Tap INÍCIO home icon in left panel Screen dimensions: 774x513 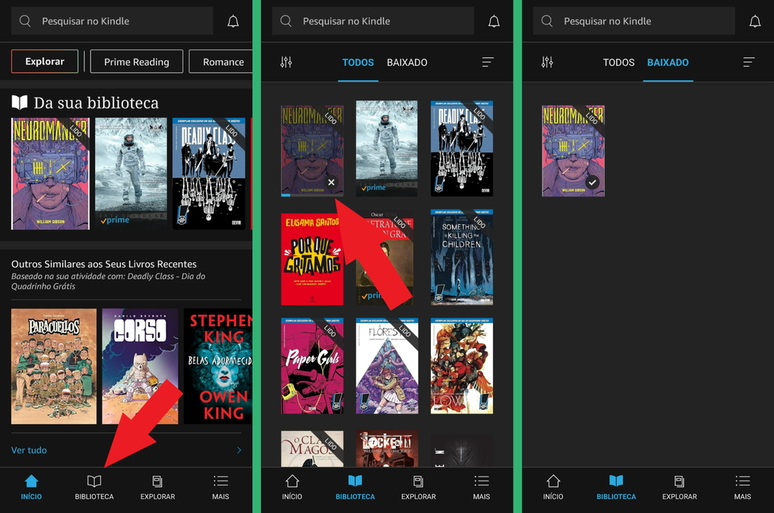[31, 487]
